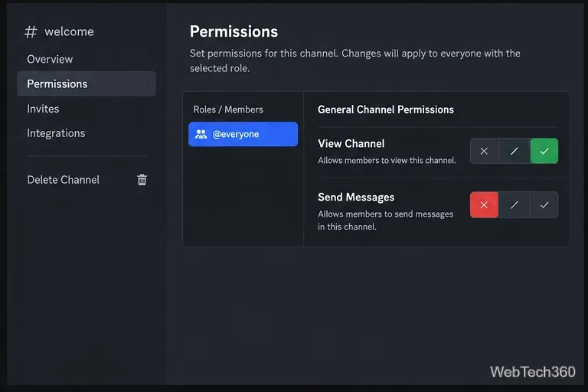Click Delete Channel option
This screenshot has width=588, height=392.
[x=63, y=180]
